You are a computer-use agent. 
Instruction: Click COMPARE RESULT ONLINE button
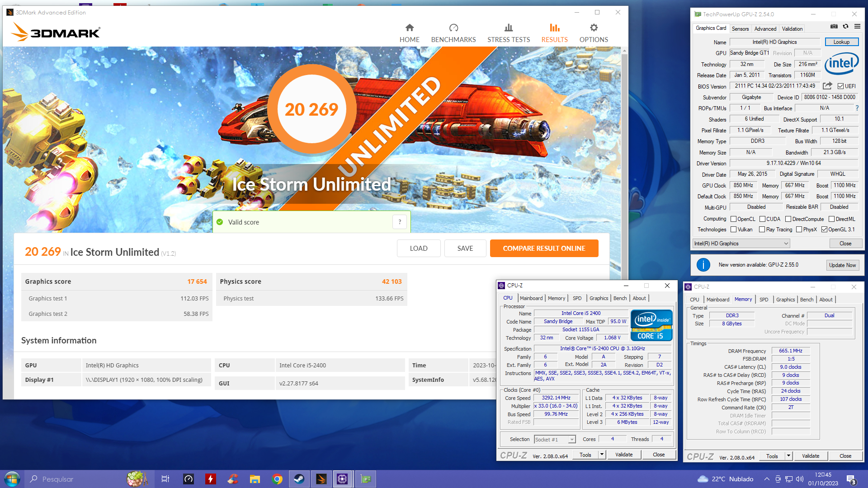click(x=544, y=248)
